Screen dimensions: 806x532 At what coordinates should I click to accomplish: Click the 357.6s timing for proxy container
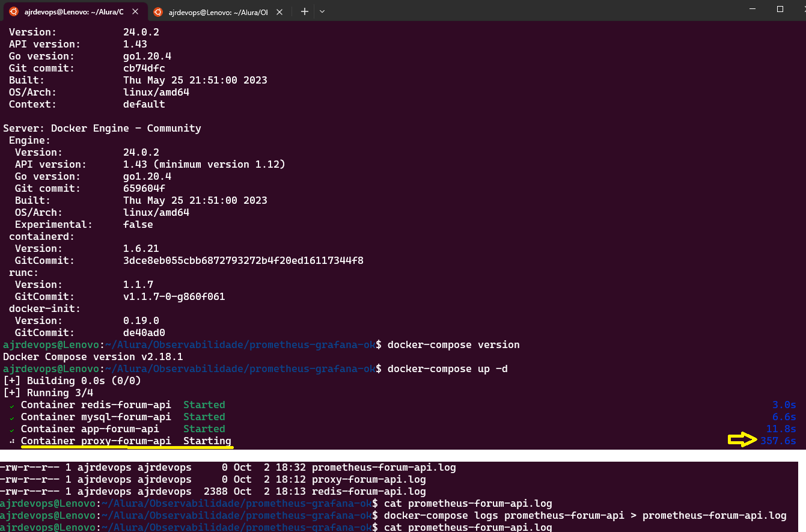pos(778,441)
